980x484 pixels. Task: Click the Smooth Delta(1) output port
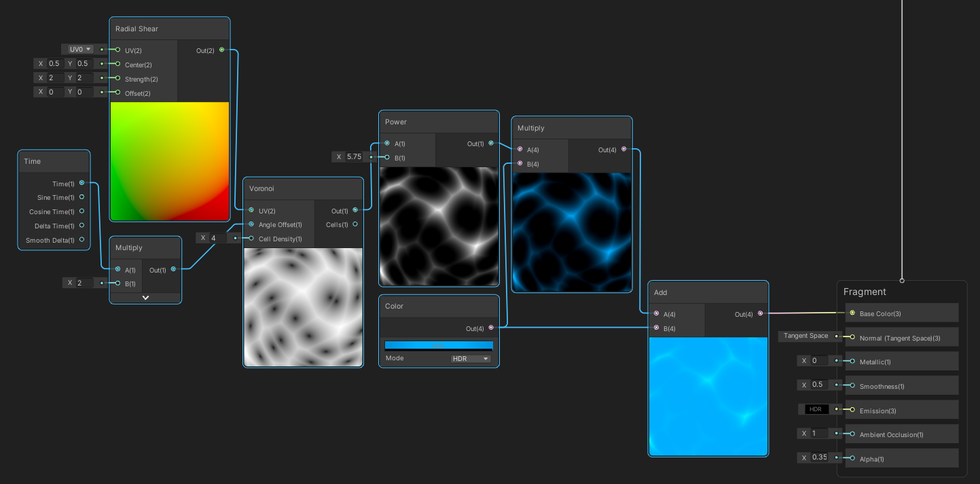pos(82,239)
